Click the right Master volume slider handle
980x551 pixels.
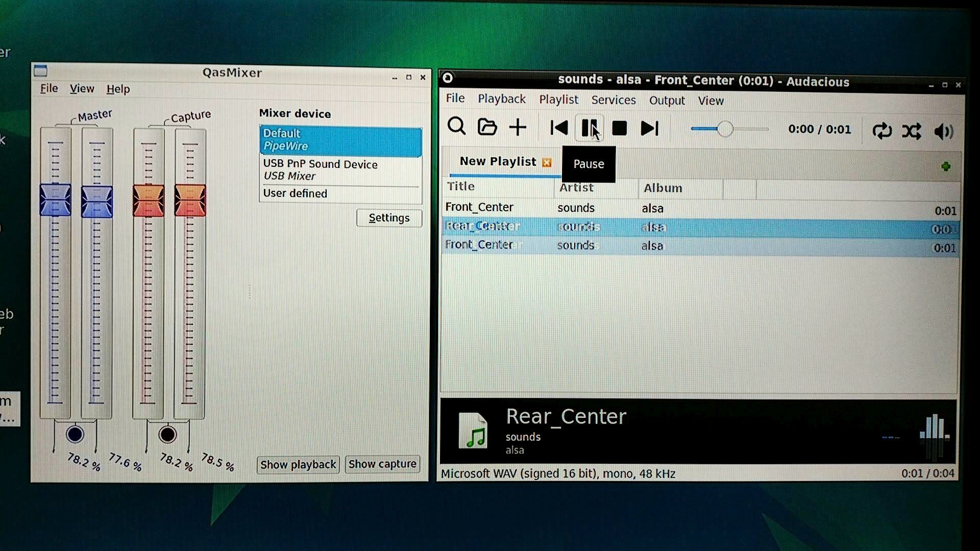(97, 202)
